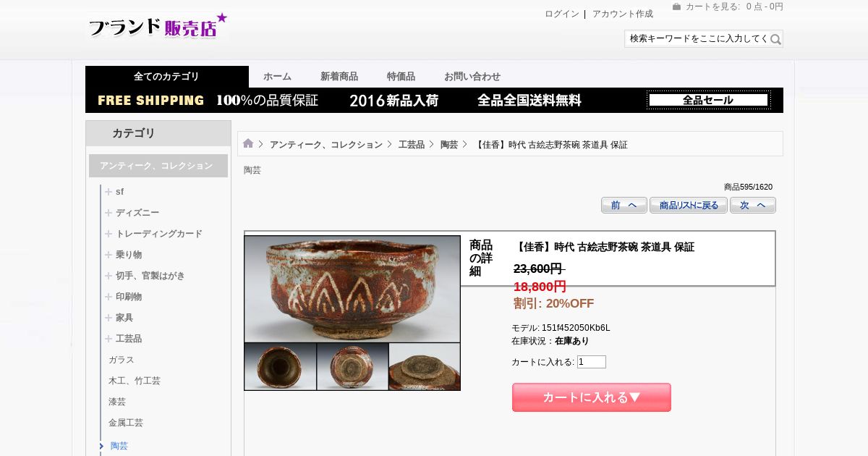Click the カートに入れる button
This screenshot has height=456, width=868.
[592, 397]
